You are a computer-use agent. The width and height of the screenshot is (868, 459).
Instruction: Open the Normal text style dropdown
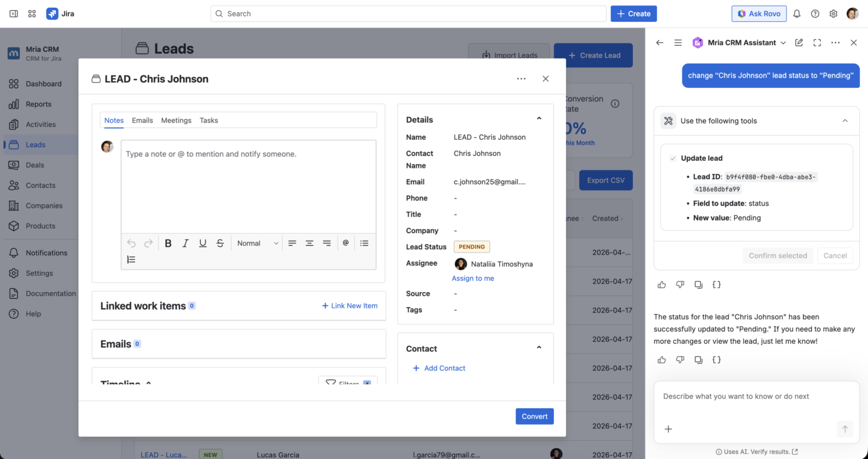(257, 243)
